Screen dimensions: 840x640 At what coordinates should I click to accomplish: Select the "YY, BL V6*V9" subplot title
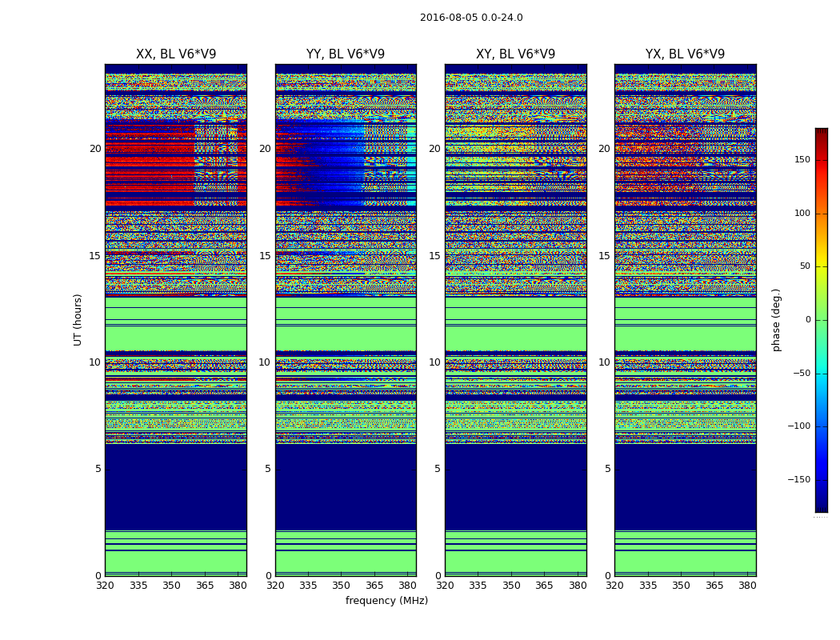tap(346, 54)
